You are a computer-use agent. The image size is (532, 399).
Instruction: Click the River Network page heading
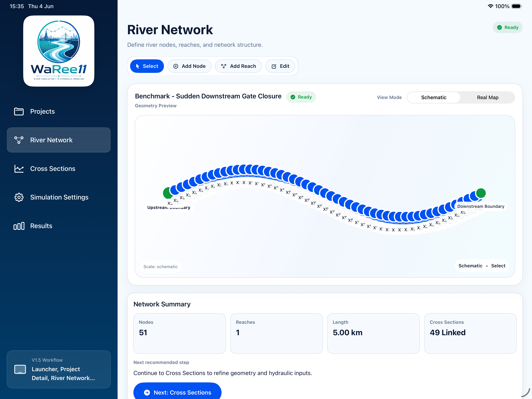coord(170,30)
